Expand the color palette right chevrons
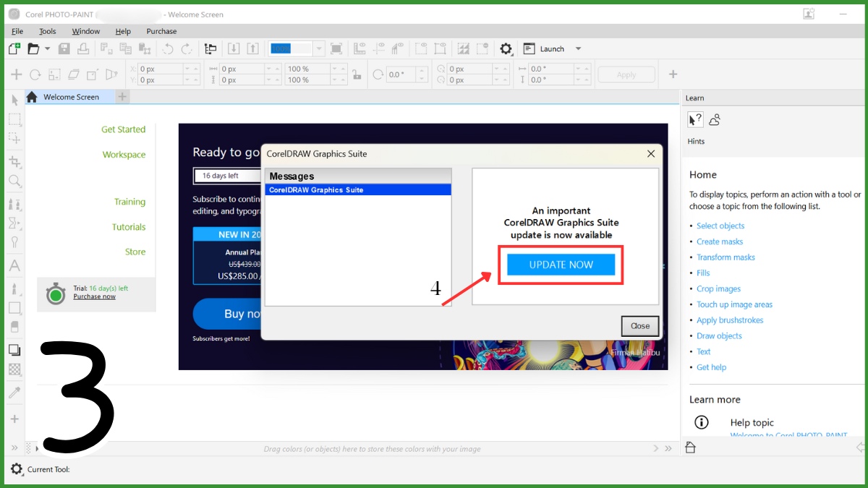The width and height of the screenshot is (868, 488). [668, 448]
